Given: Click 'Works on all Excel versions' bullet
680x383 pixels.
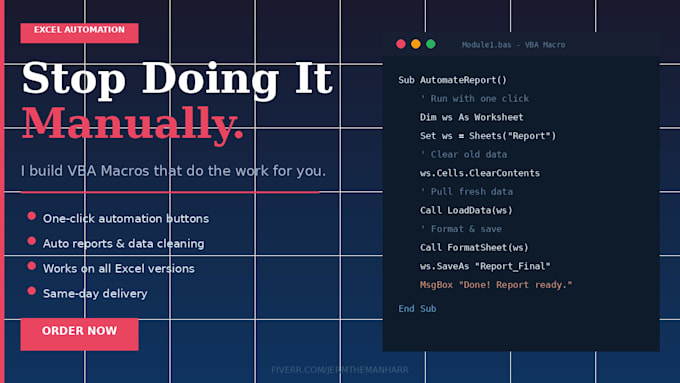Looking at the screenshot, I should coord(119,268).
